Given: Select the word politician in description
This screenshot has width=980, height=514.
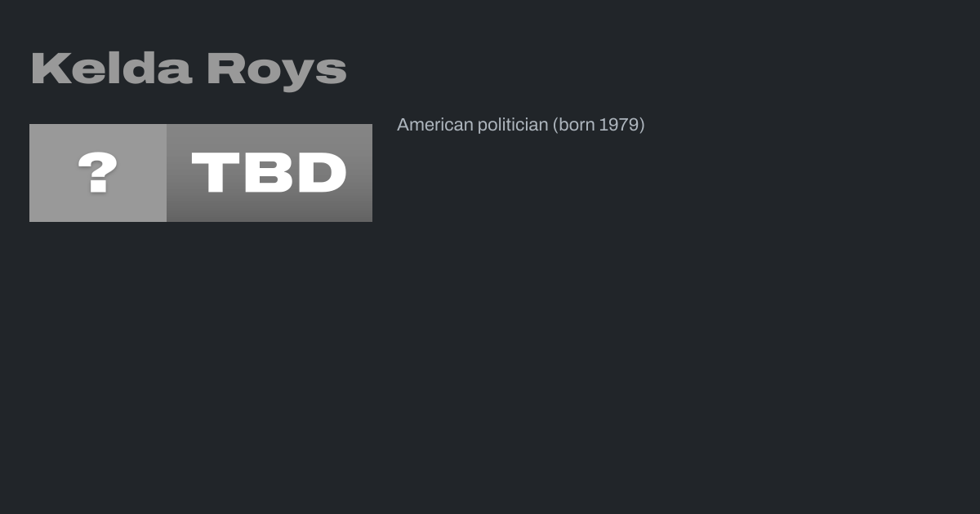Looking at the screenshot, I should tap(513, 126).
